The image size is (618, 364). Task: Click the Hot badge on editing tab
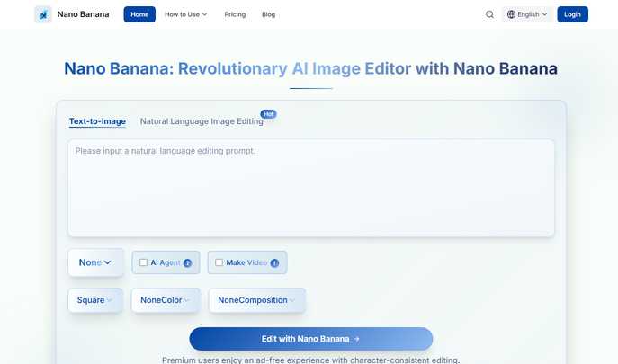[x=268, y=114]
